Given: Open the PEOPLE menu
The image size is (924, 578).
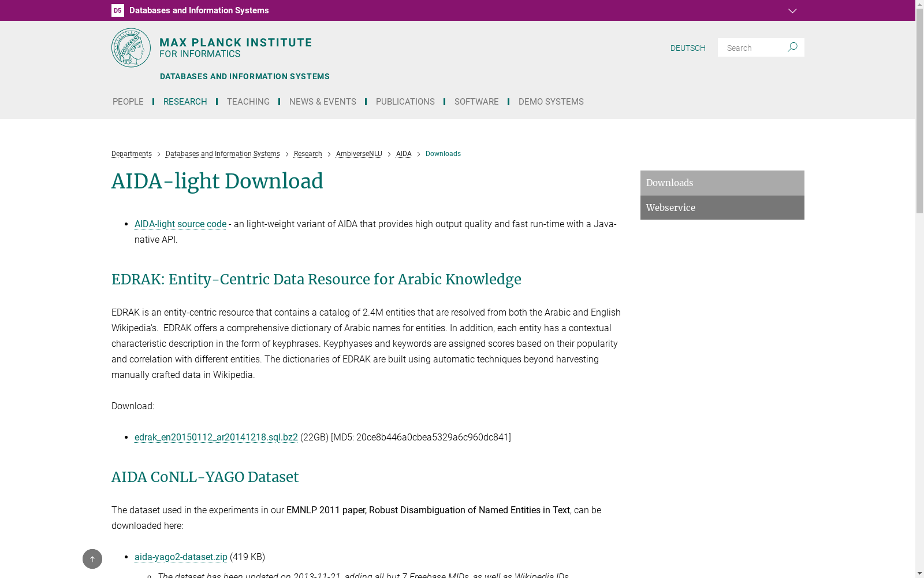Looking at the screenshot, I should coord(128,102).
